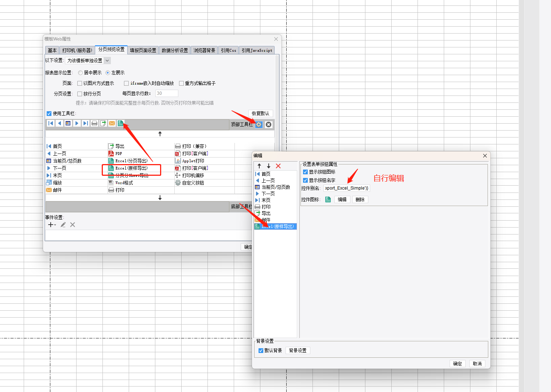This screenshot has width=551, height=392.
Task: Select first-page icon in top toolbar strip
Action: tap(51, 123)
